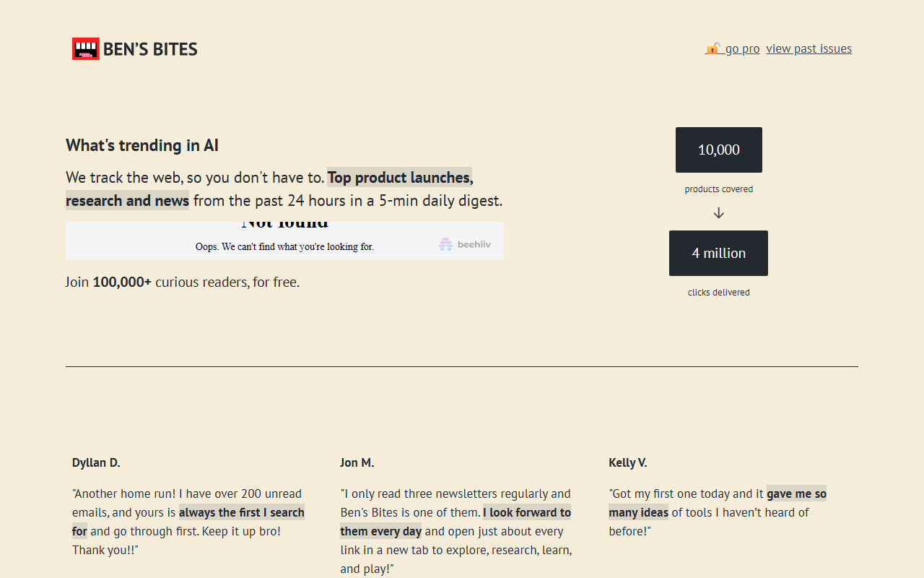Click the highlighted "research and news" text
924x578 pixels.
click(127, 201)
